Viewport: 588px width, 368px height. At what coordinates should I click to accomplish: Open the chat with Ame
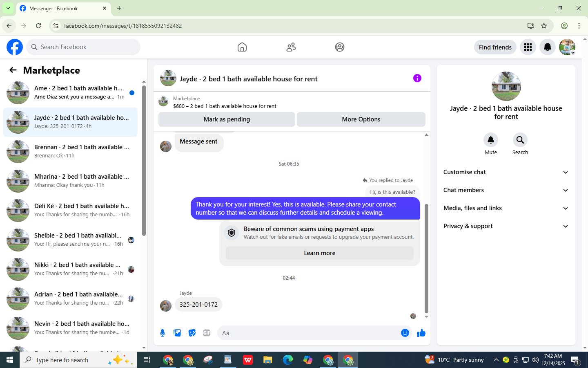click(70, 93)
